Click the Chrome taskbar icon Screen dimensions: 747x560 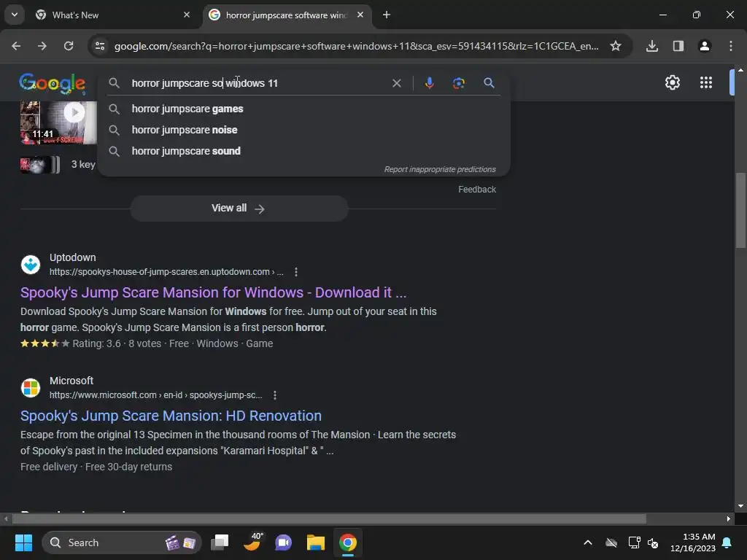tap(348, 542)
